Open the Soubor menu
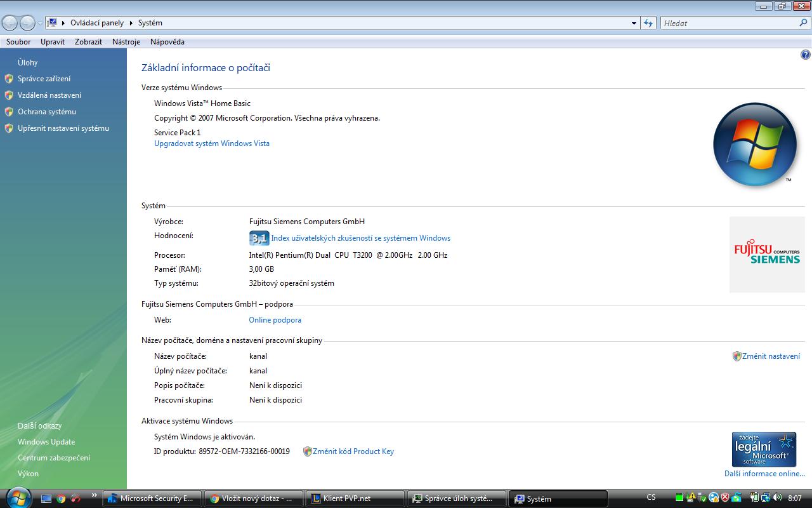Viewport: 812px width, 508px height. (18, 42)
